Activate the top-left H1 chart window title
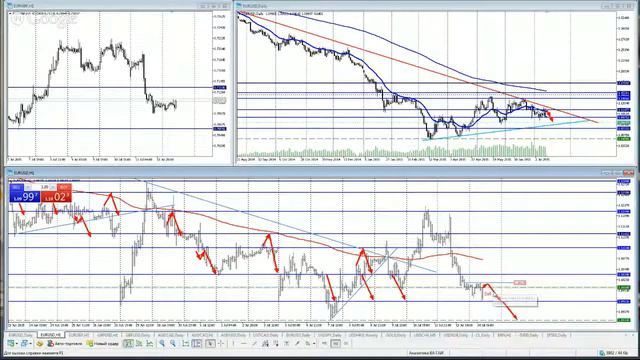This screenshot has height=360, width=640. (x=22, y=6)
